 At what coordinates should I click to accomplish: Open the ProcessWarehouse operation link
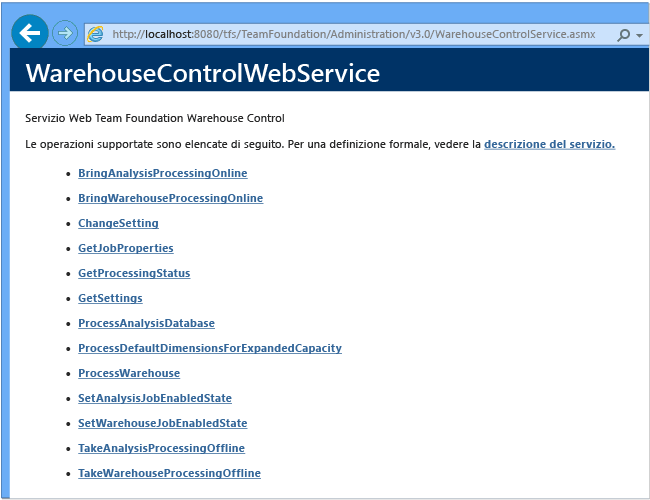pos(129,373)
